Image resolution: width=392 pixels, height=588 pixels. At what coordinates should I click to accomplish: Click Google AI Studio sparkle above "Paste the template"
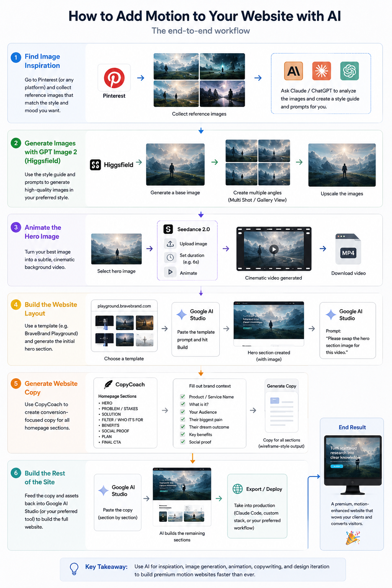181,315
